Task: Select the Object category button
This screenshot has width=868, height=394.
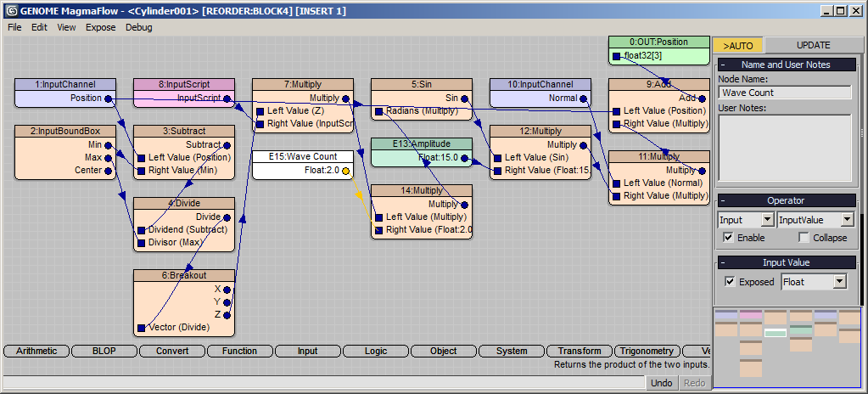Action: [444, 351]
